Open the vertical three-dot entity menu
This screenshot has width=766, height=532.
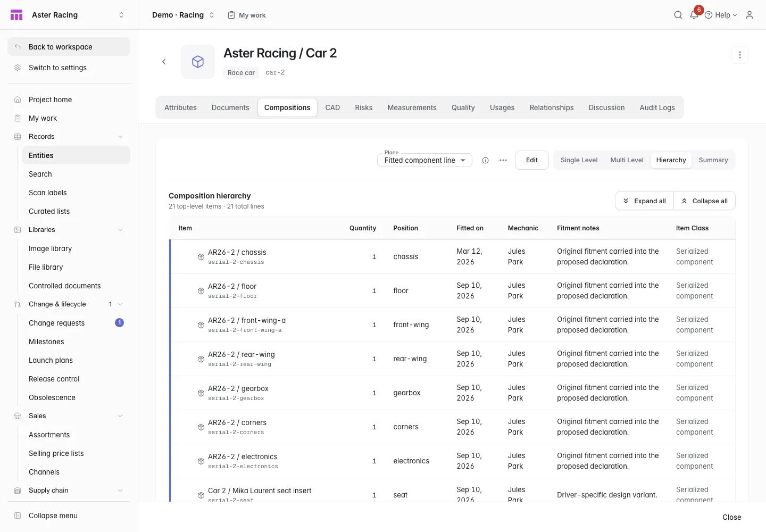739,55
